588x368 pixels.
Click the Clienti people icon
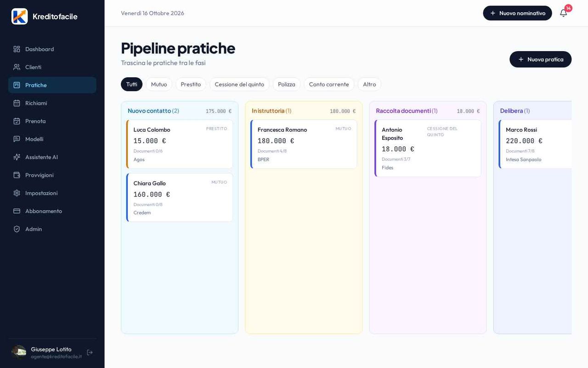(x=17, y=67)
